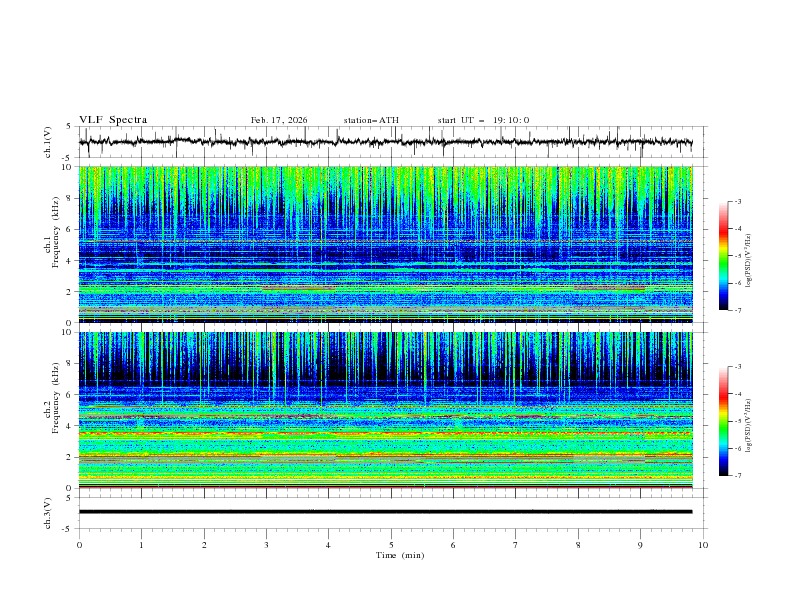Image resolution: width=792 pixels, height=612 pixels.
Task: Click the ch.1 colorbar "log(PSD)(V²/Hz)" label
Action: (x=748, y=261)
